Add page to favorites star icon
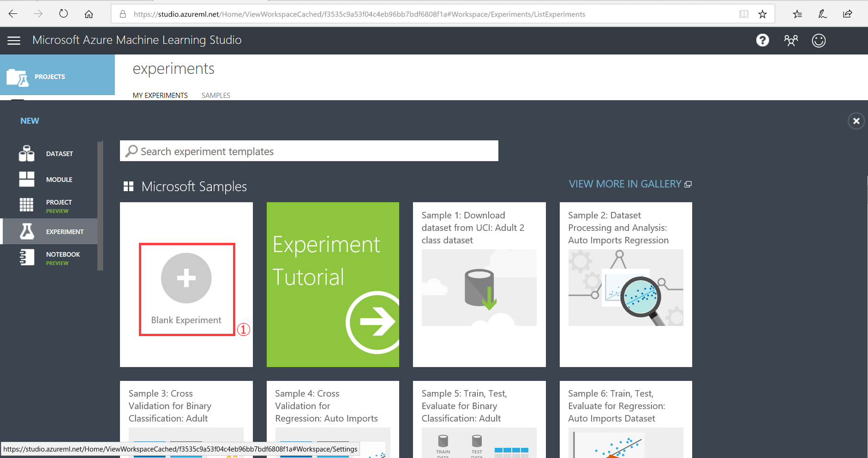This screenshot has width=868, height=458. click(762, 14)
